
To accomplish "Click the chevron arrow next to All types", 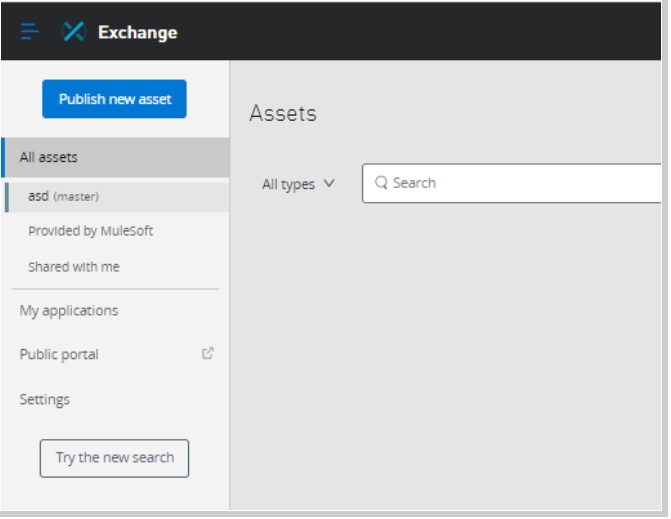I will pyautogui.click(x=329, y=184).
